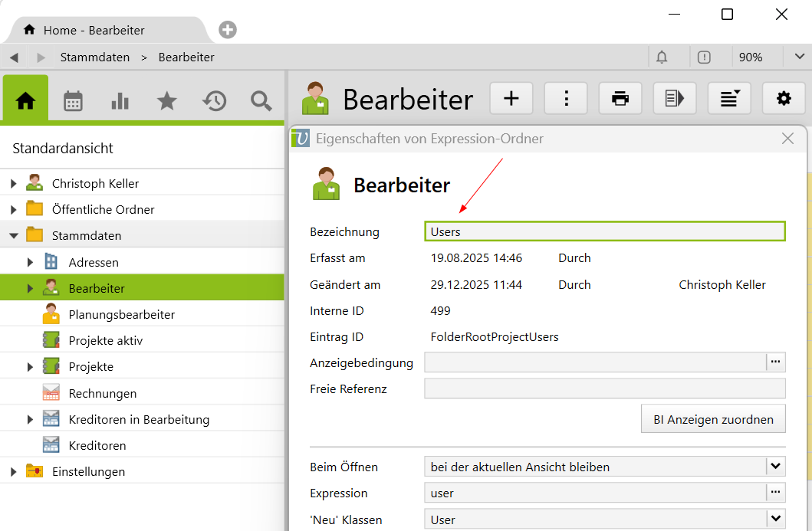Open the calendar view in sidebar
Screen dimensions: 812x531
pyautogui.click(x=73, y=100)
